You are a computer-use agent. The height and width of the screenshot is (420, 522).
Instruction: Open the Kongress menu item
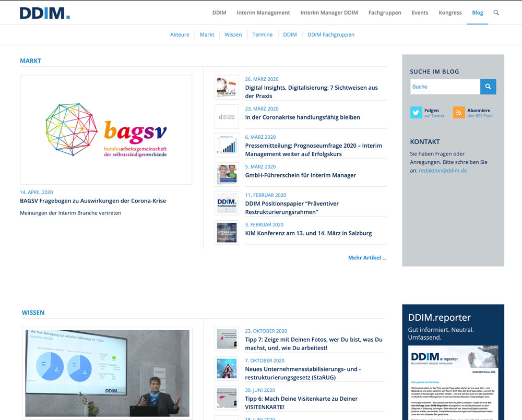click(x=450, y=13)
